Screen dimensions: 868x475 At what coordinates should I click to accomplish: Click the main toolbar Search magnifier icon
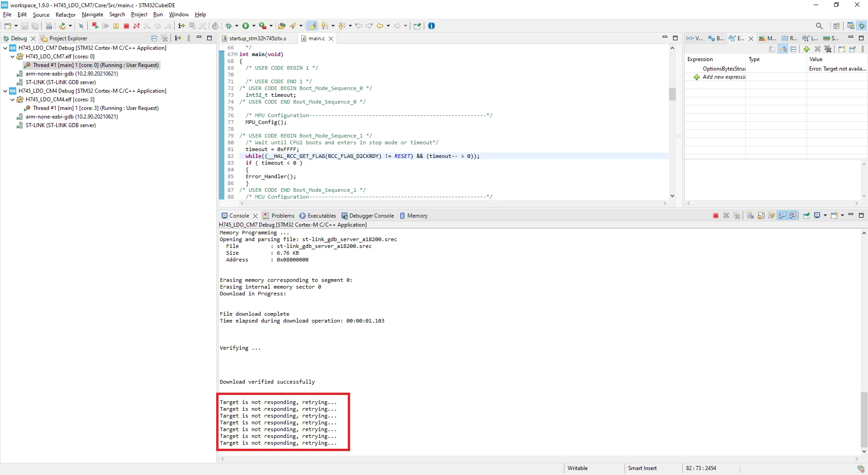(819, 26)
